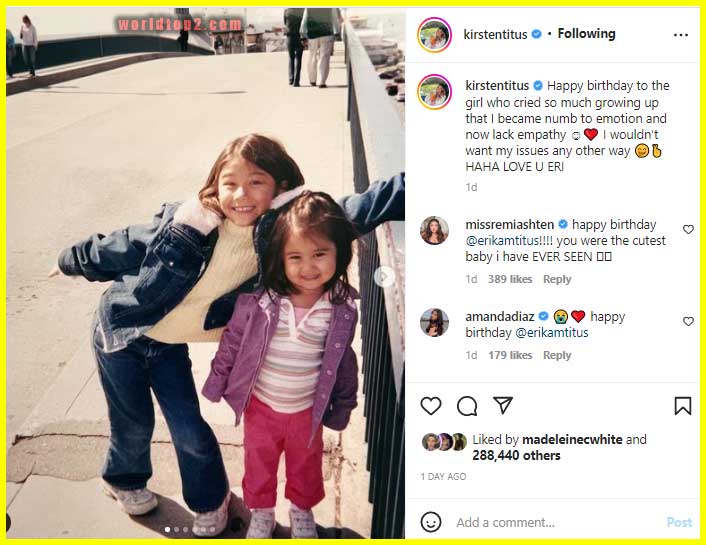
Task: Jump to the second carousel dot indicator
Action: [x=176, y=530]
